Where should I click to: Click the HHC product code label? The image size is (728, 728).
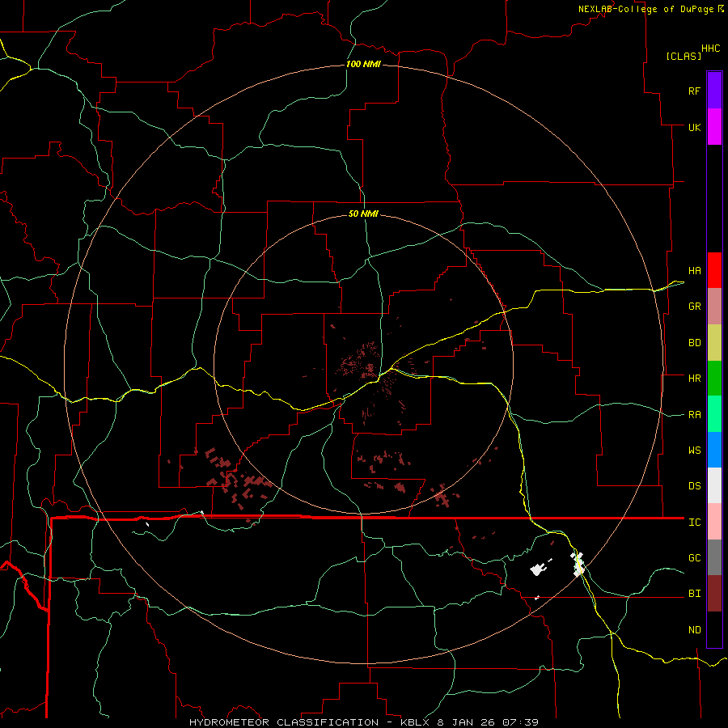(711, 49)
